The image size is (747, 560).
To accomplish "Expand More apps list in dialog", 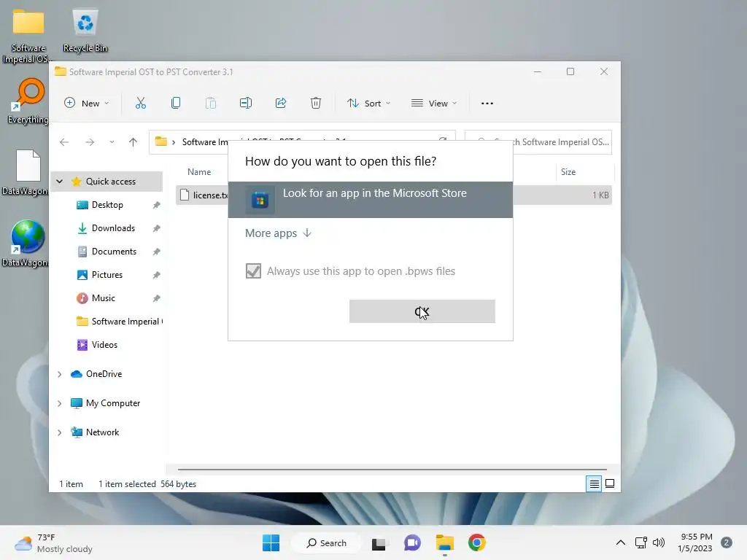I will click(278, 233).
